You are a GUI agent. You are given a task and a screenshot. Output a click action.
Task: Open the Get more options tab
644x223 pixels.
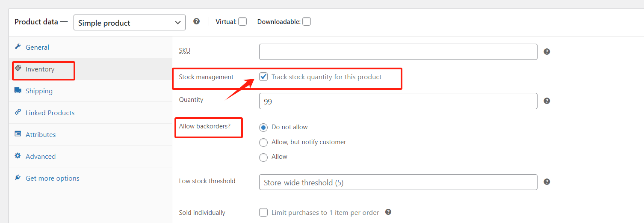pyautogui.click(x=52, y=178)
